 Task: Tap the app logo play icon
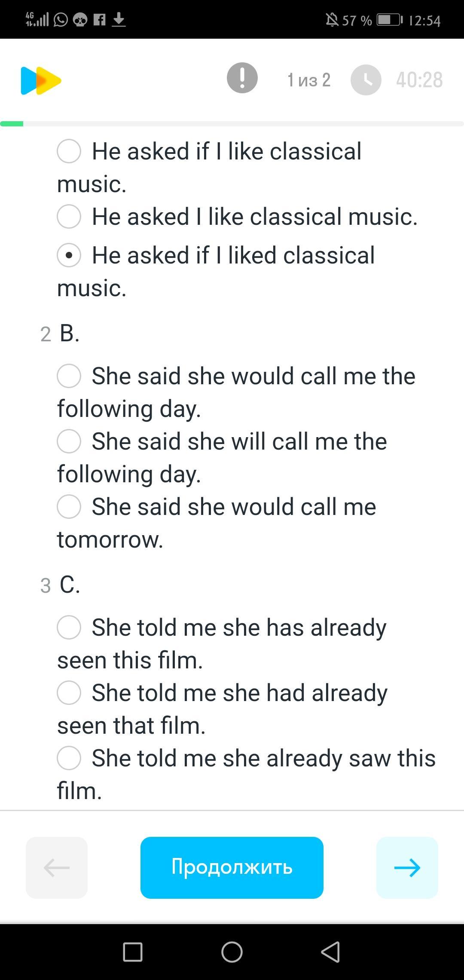[41, 80]
